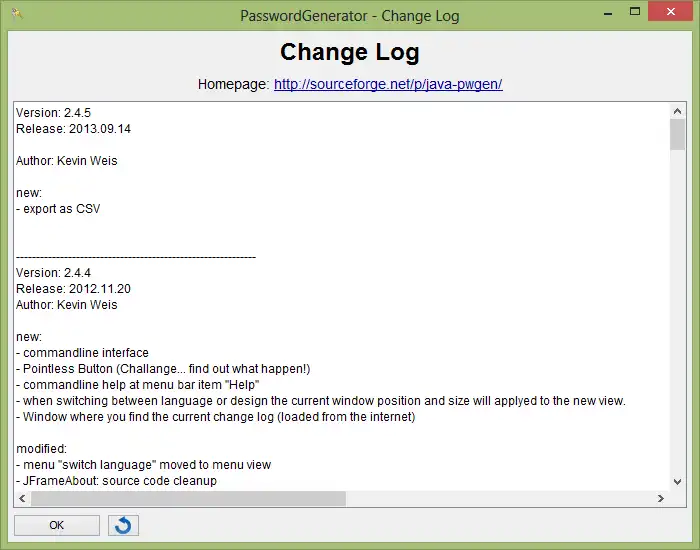
Task: Click the vertical scrollbar thumb
Action: click(677, 134)
